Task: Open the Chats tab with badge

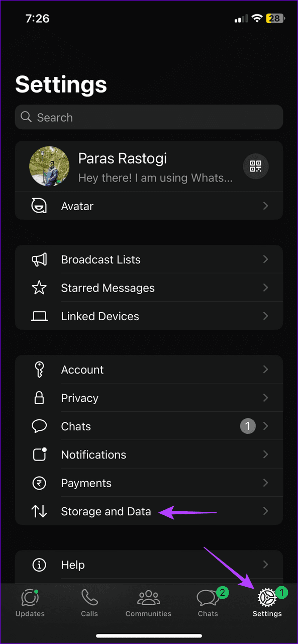Action: [208, 603]
